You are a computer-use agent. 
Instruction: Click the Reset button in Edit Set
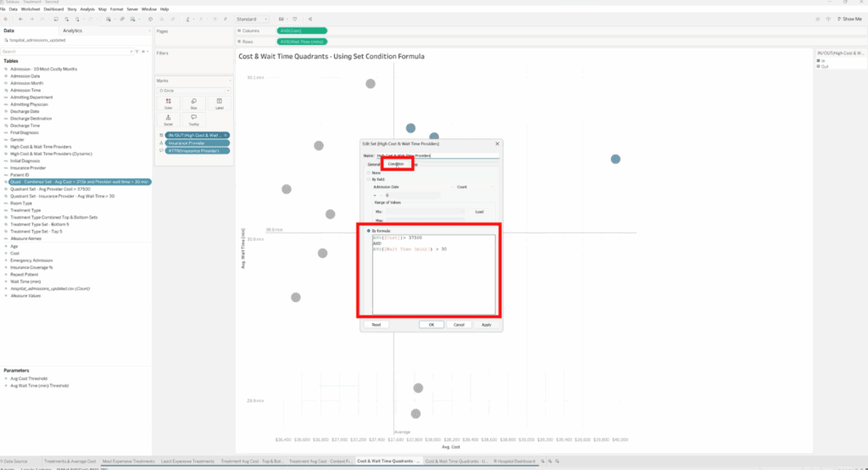376,325
